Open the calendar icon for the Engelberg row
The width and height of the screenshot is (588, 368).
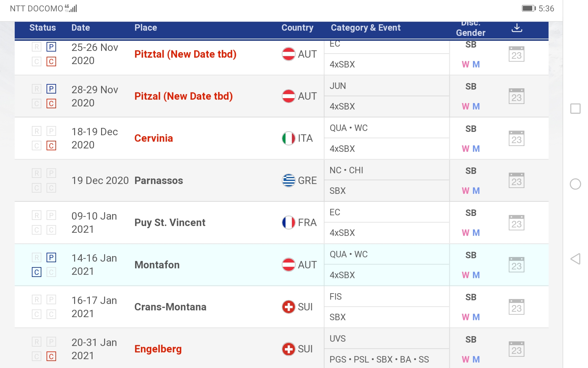[516, 349]
